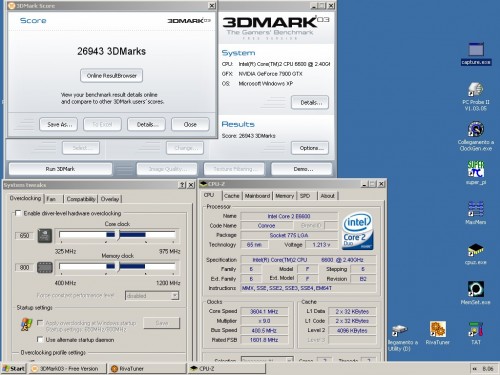The height and width of the screenshot is (375, 500).
Task: Select the Overclocking tab
Action: (x=25, y=198)
